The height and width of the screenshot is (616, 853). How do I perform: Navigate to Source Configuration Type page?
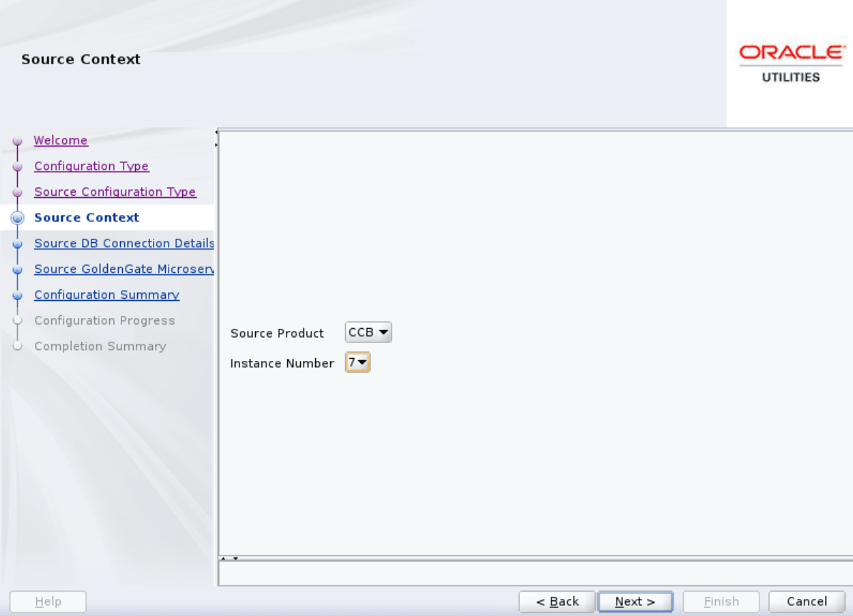[115, 192]
